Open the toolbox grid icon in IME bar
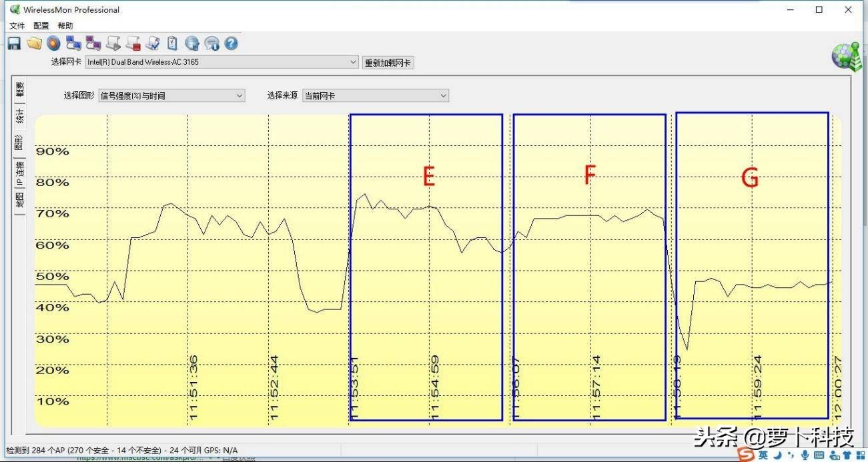Image resolution: width=868 pixels, height=462 pixels. [x=859, y=455]
